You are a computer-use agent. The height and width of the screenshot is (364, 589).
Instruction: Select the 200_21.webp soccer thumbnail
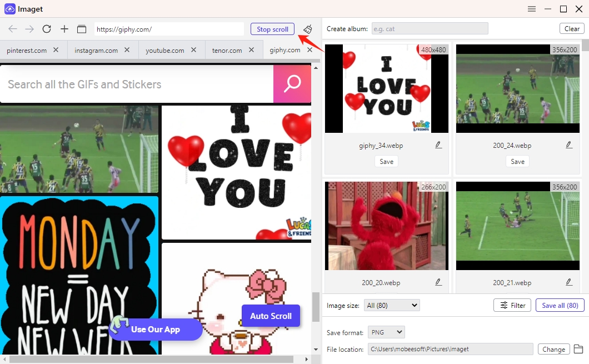tap(518, 226)
